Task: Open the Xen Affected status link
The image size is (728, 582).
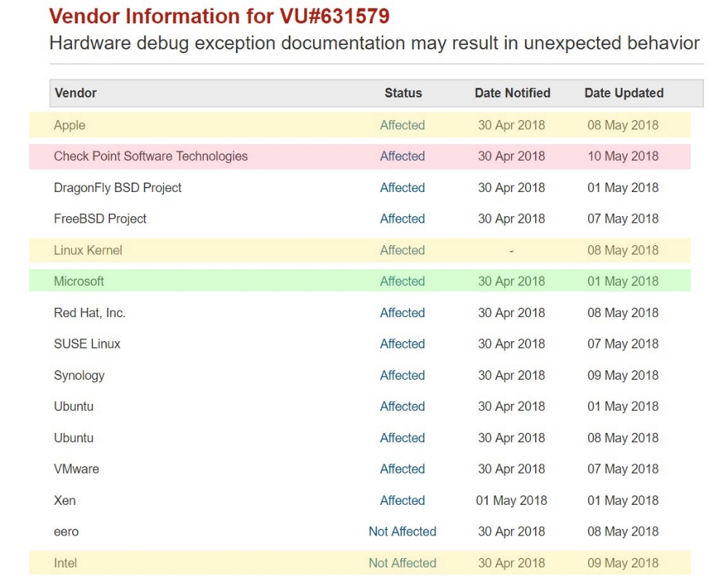Action: [402, 501]
